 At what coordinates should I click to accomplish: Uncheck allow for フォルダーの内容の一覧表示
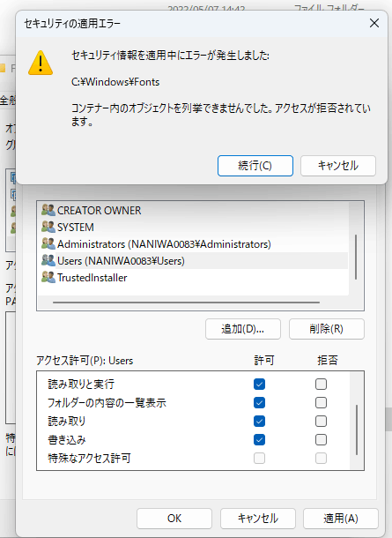[259, 402]
